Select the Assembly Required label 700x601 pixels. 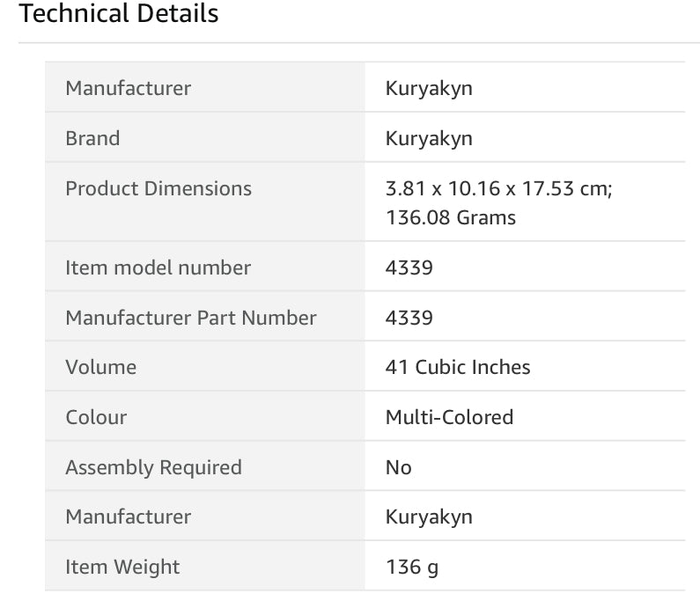pos(153,467)
